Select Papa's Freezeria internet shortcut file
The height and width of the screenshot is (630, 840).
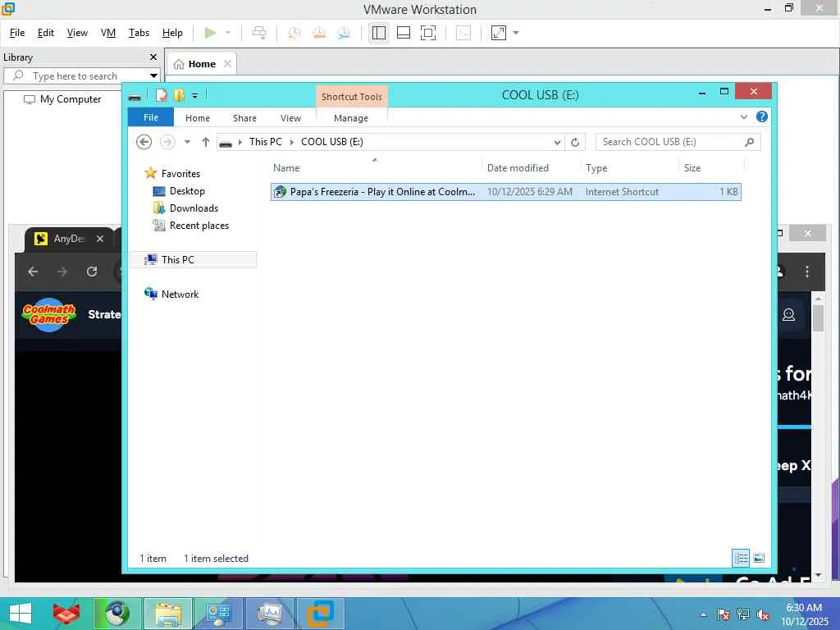tap(505, 192)
